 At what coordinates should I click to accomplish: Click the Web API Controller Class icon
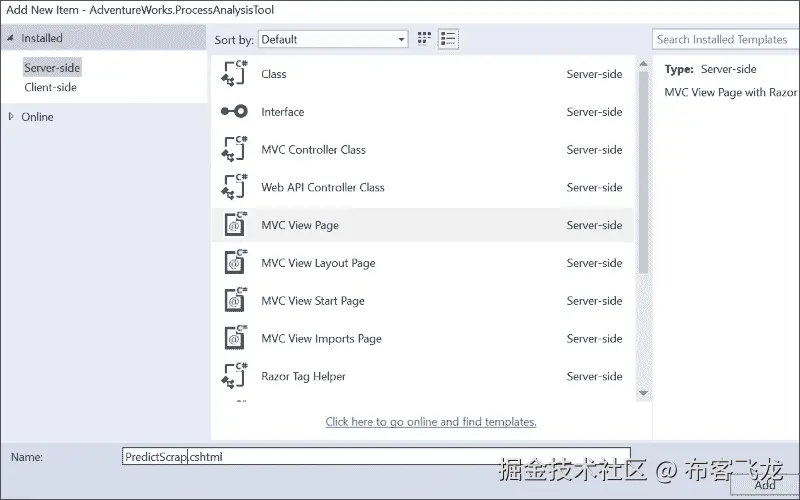tap(234, 187)
